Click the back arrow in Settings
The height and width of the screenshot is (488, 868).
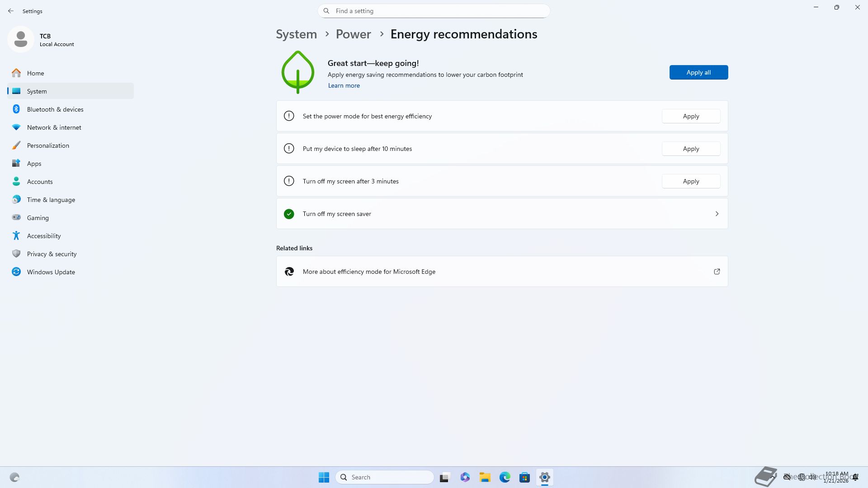(11, 11)
